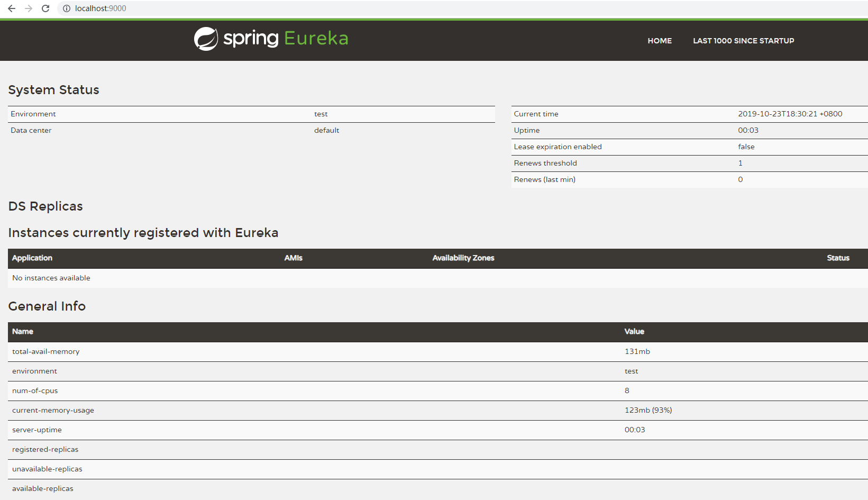
Task: Click the 123mb (93%) usage value
Action: [x=648, y=410]
